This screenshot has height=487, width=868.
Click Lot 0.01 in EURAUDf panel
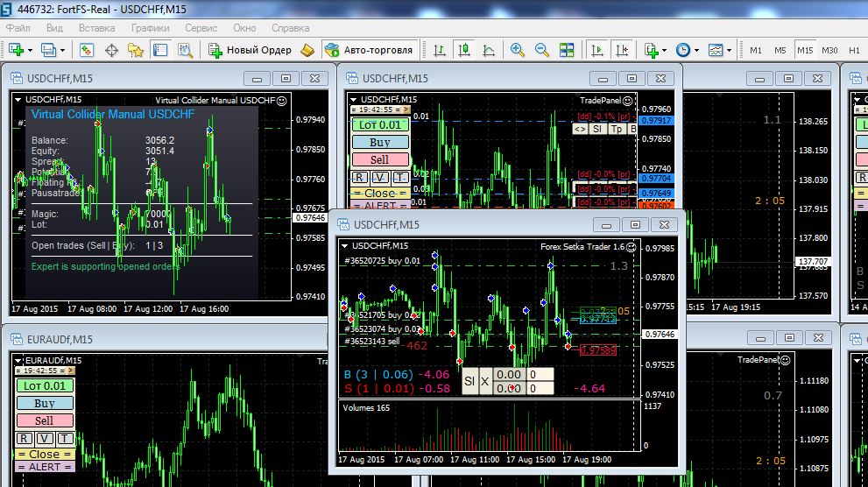pyautogui.click(x=45, y=385)
